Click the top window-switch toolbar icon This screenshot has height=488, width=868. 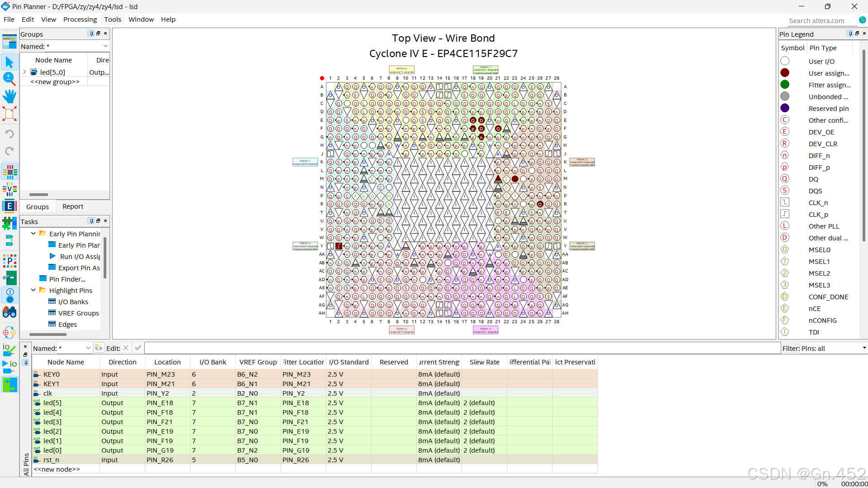[x=10, y=42]
